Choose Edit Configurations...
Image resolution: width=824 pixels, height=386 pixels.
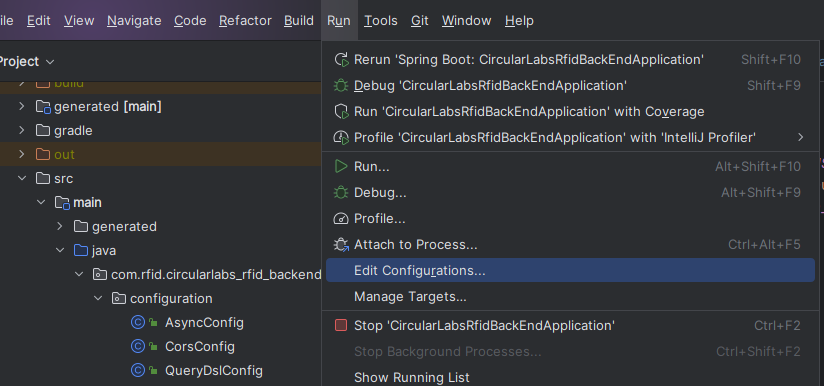click(570, 270)
